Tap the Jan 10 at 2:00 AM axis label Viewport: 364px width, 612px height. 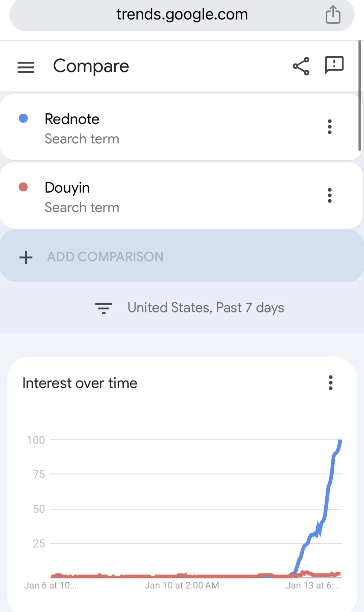(182, 585)
